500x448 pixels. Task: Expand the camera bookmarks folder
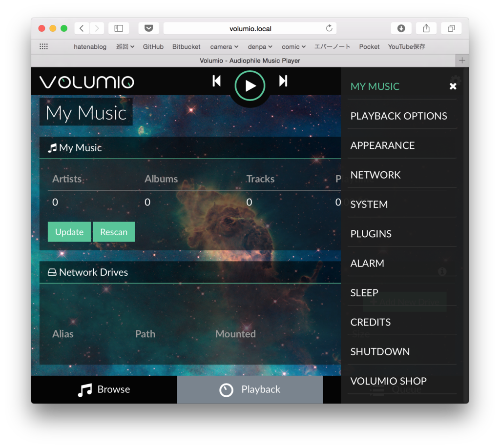pos(224,46)
